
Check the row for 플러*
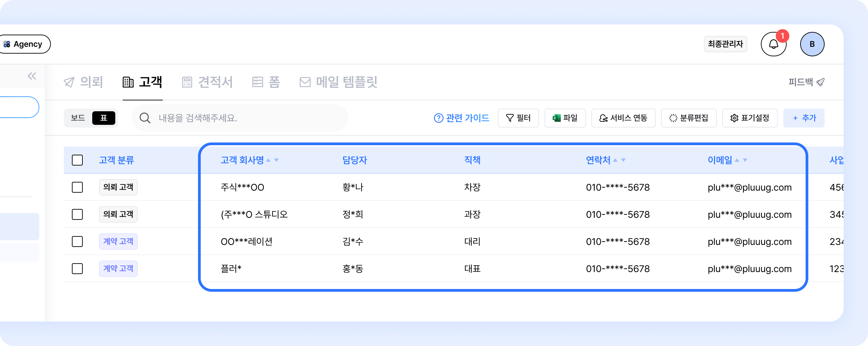[x=77, y=269]
